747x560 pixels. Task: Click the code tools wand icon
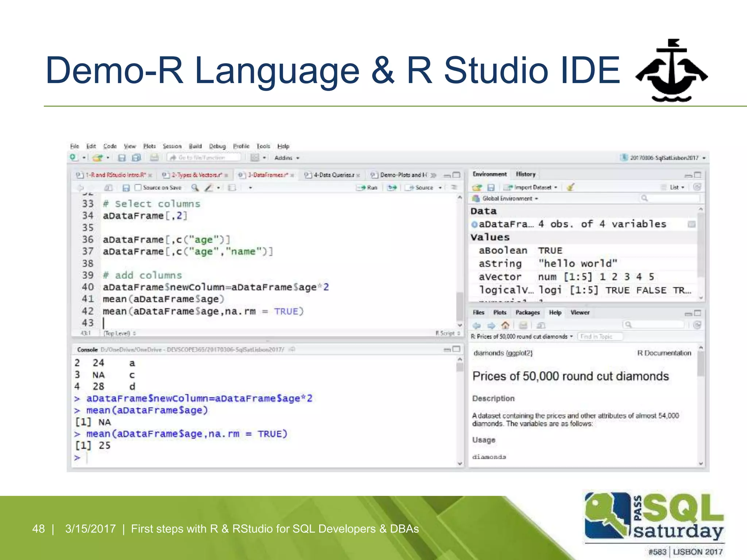pyautogui.click(x=208, y=187)
